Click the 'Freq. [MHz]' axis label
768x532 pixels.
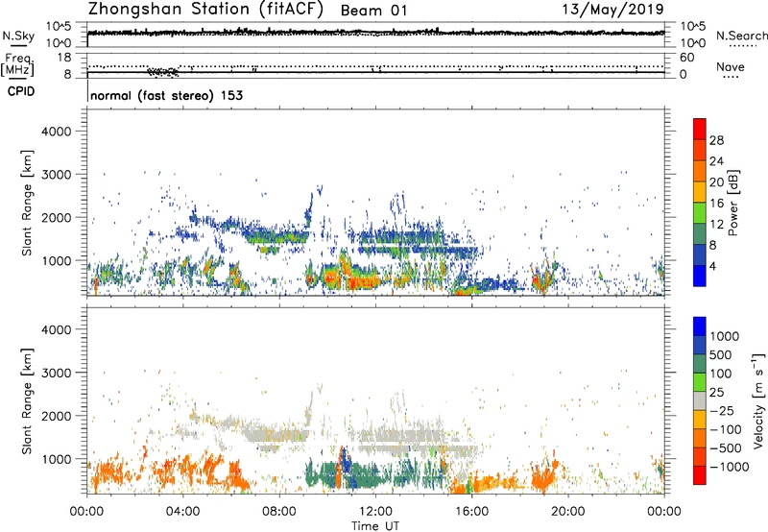17,64
